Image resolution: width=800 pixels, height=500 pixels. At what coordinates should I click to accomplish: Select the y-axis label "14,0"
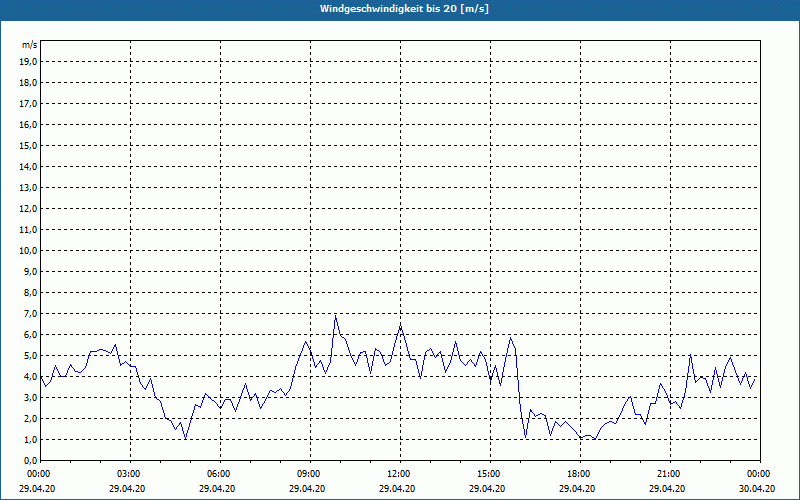click(29, 167)
